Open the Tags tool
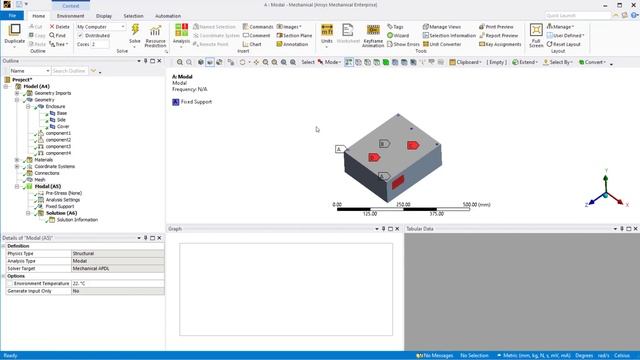The height and width of the screenshot is (360, 640). pos(395,27)
